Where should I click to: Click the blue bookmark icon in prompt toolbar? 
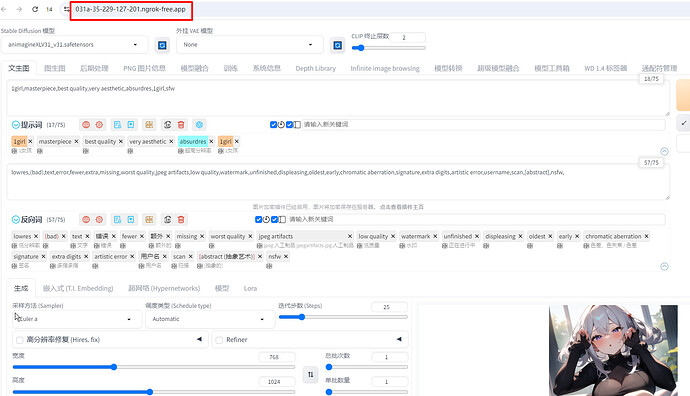pos(131,125)
